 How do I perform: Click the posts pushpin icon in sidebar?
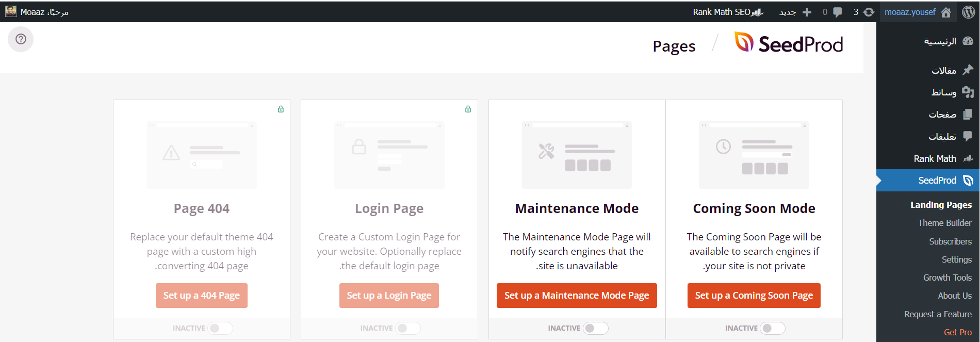pos(968,70)
